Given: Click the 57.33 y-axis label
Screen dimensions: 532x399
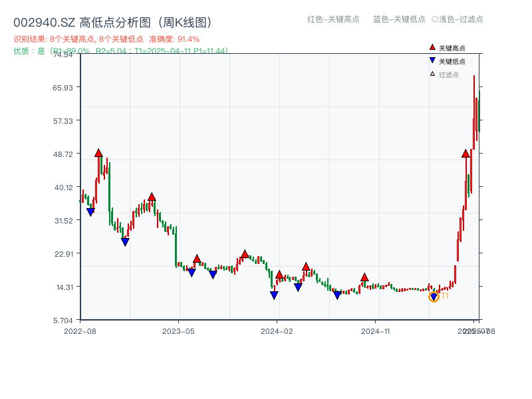Looking at the screenshot, I should 63,121.
